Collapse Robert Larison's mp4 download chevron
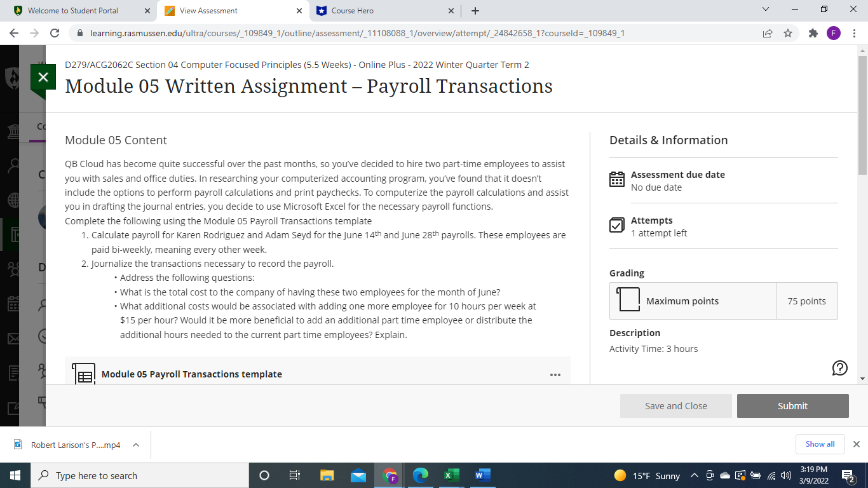The width and height of the screenshot is (868, 488). 135,445
